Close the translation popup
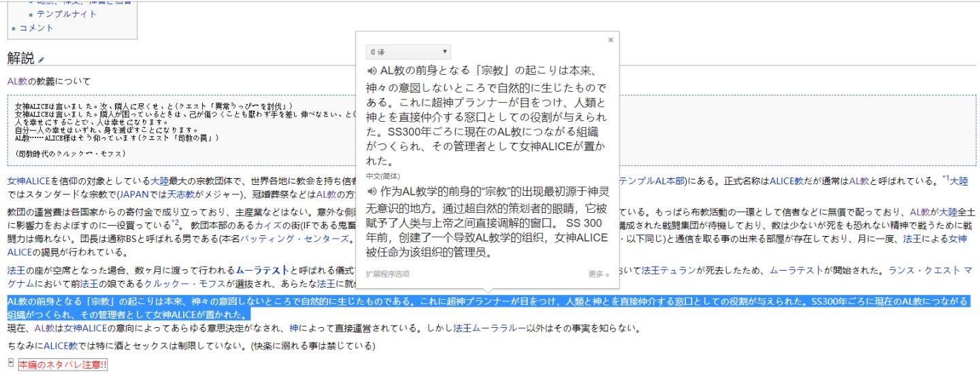 point(610,40)
